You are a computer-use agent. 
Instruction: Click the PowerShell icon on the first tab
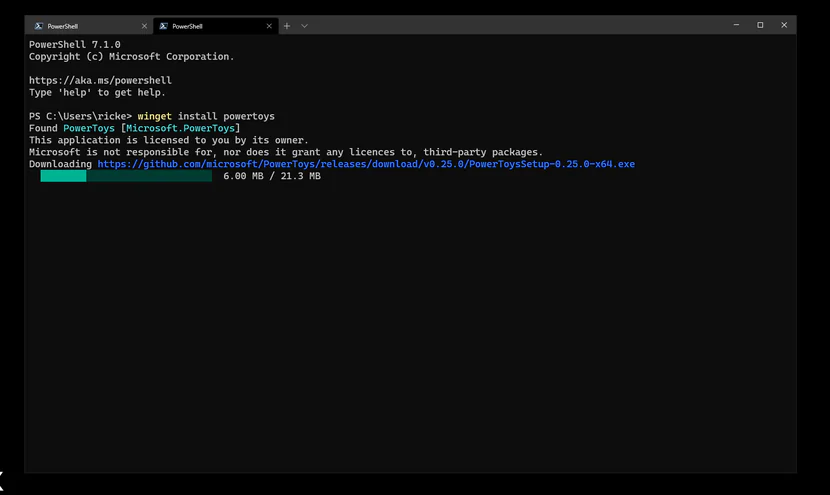(38, 26)
